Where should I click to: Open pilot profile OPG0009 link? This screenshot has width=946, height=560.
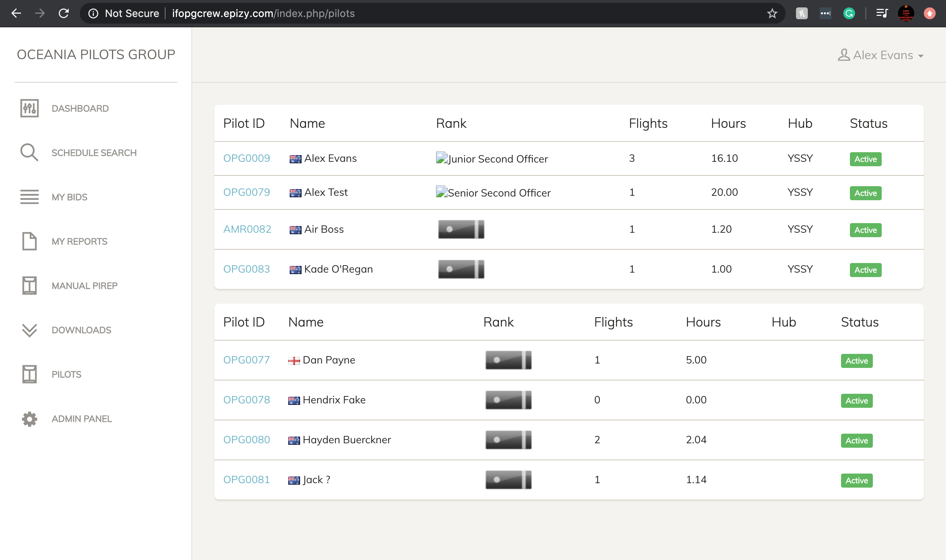point(246,158)
